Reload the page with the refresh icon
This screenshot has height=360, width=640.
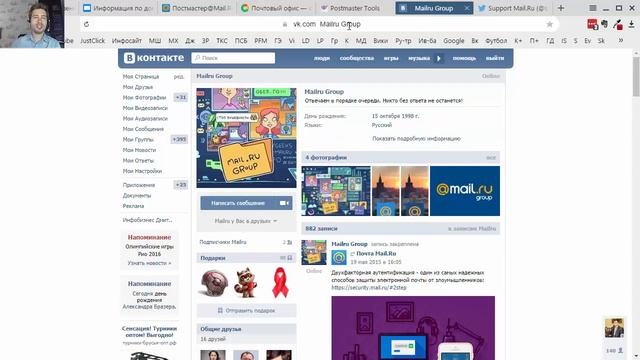click(x=87, y=24)
